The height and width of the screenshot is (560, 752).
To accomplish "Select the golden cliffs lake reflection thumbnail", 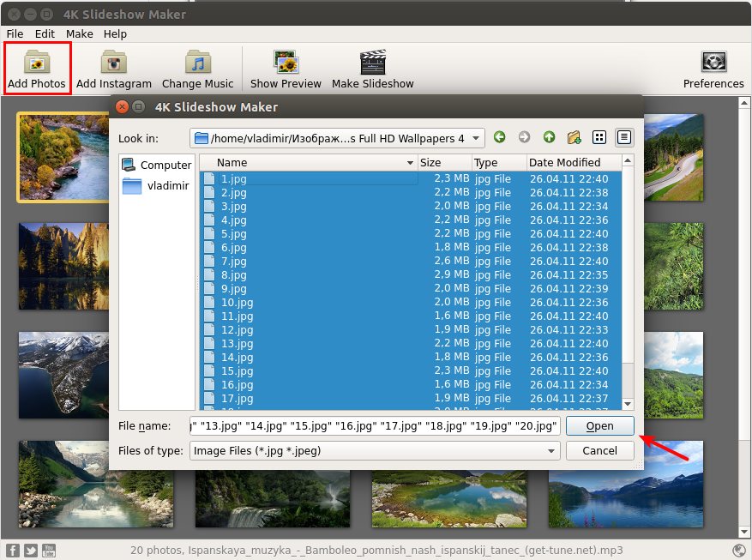I will click(64, 266).
